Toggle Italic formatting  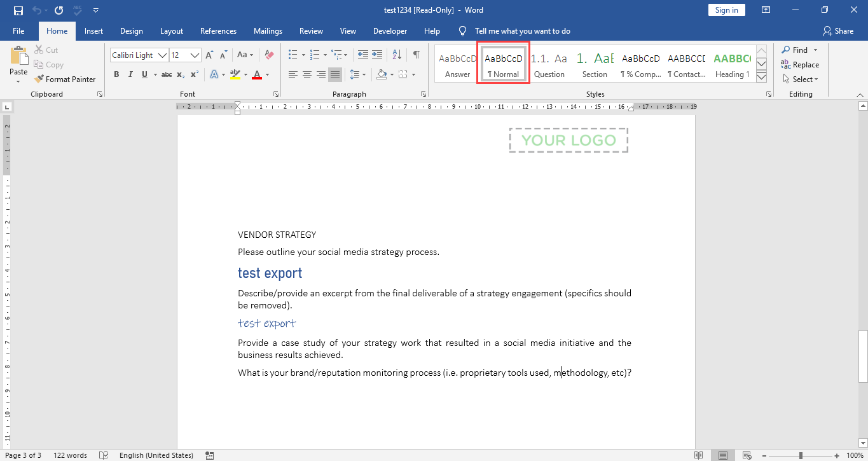(x=130, y=74)
